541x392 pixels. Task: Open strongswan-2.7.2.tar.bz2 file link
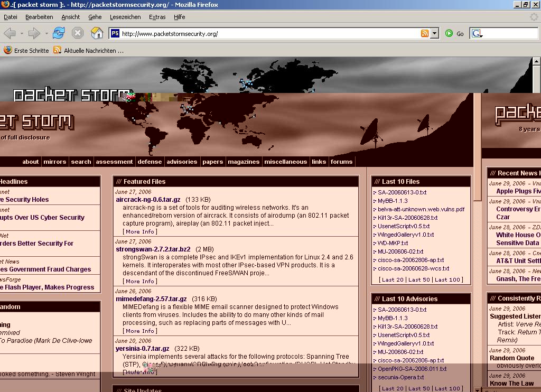pyautogui.click(x=153, y=249)
